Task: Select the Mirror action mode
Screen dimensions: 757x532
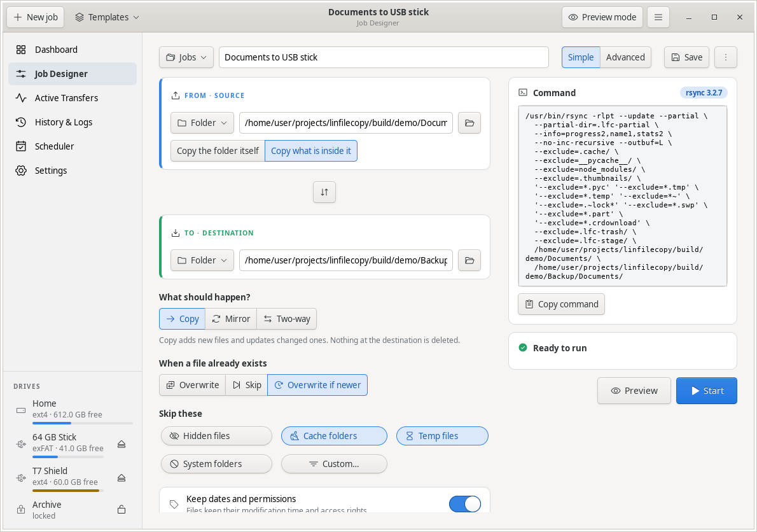Action: [232, 319]
